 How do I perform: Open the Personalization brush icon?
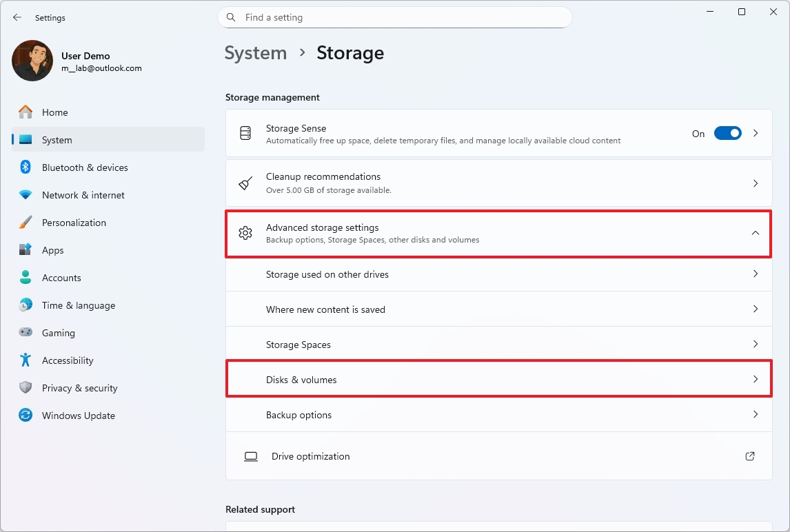(25, 223)
